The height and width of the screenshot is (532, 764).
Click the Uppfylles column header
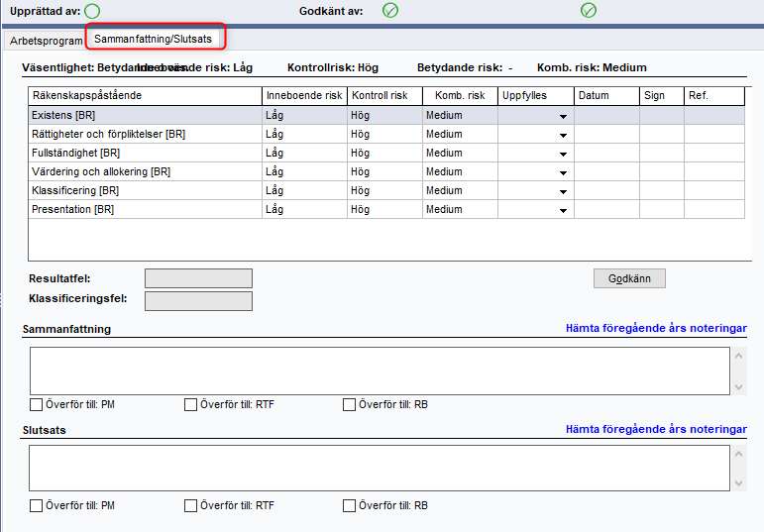(536, 96)
